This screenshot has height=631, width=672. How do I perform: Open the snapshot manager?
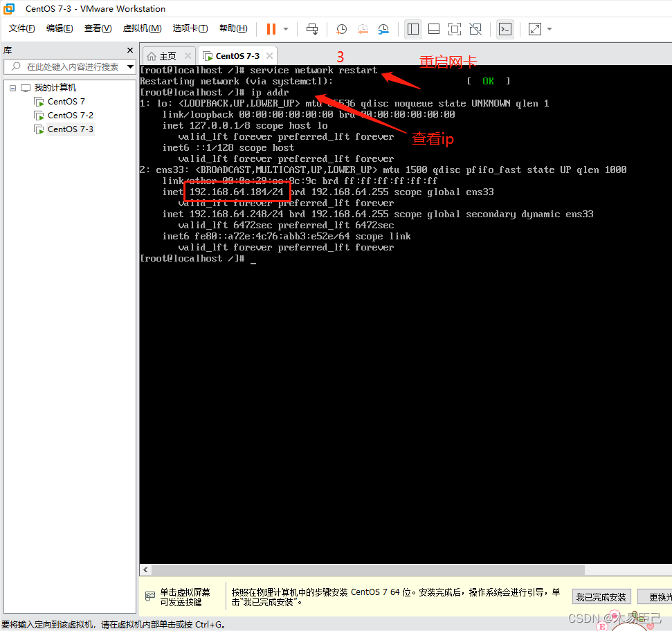[383, 29]
